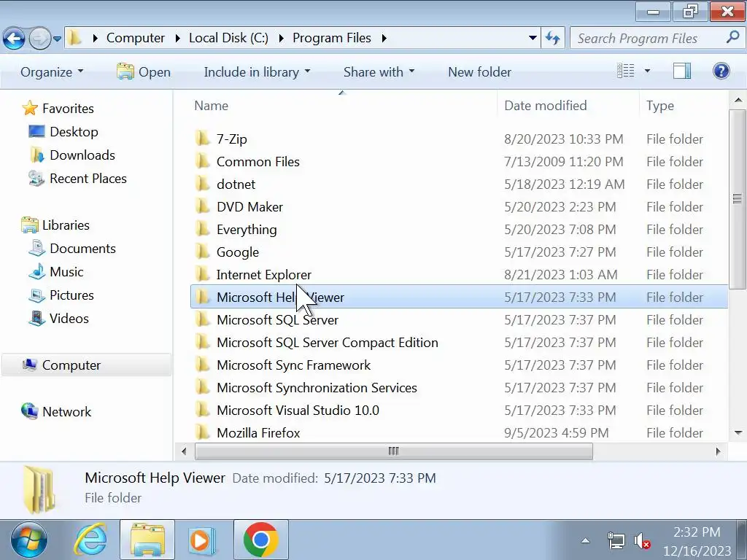Select the Microsoft SQL Server folder name

tap(277, 320)
